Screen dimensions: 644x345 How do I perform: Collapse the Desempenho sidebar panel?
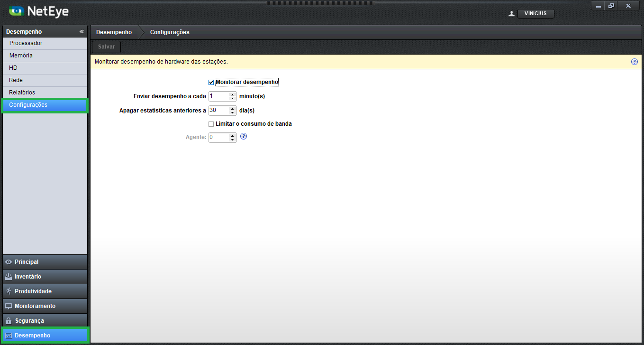[x=82, y=32]
